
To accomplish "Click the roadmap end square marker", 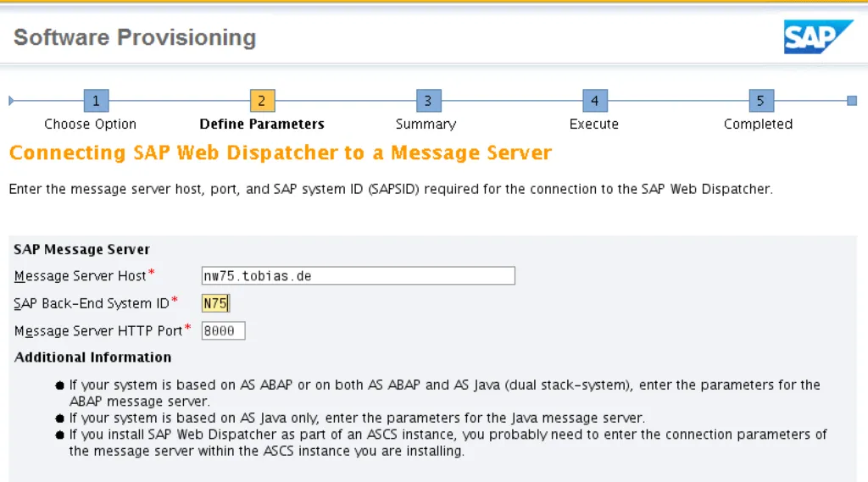I will click(852, 101).
